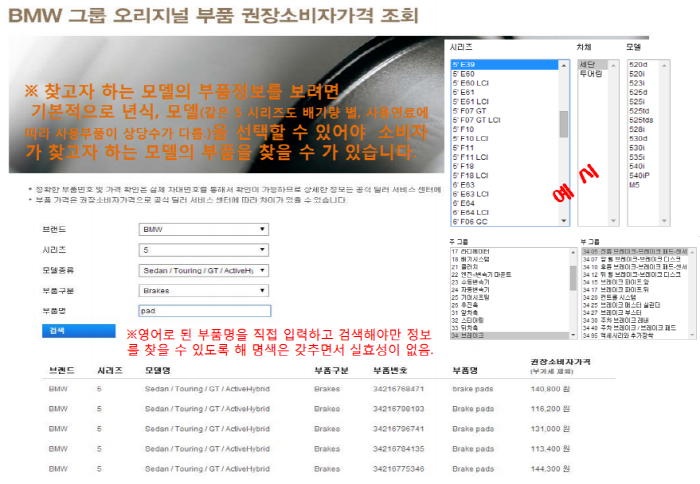Select sub group 34 25 브레이크 마스터 실린더
This screenshot has width=700, height=484.
635,305
